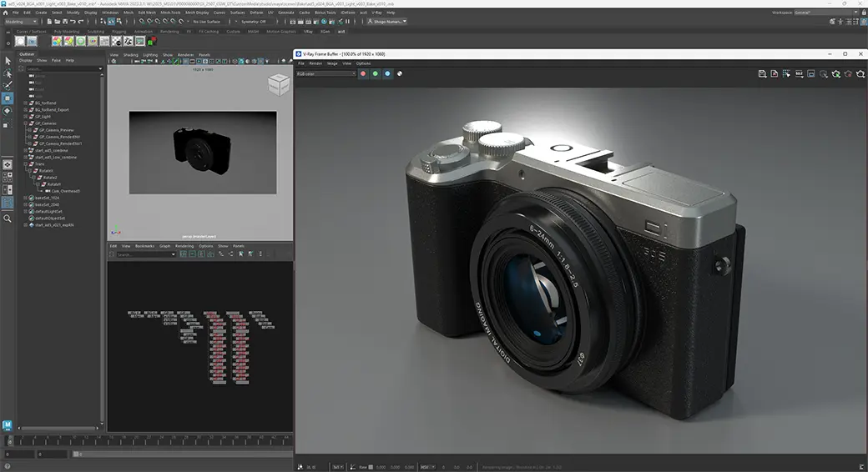
Task: Collapse the GP_Cameras group in Outliner
Action: click(26, 123)
